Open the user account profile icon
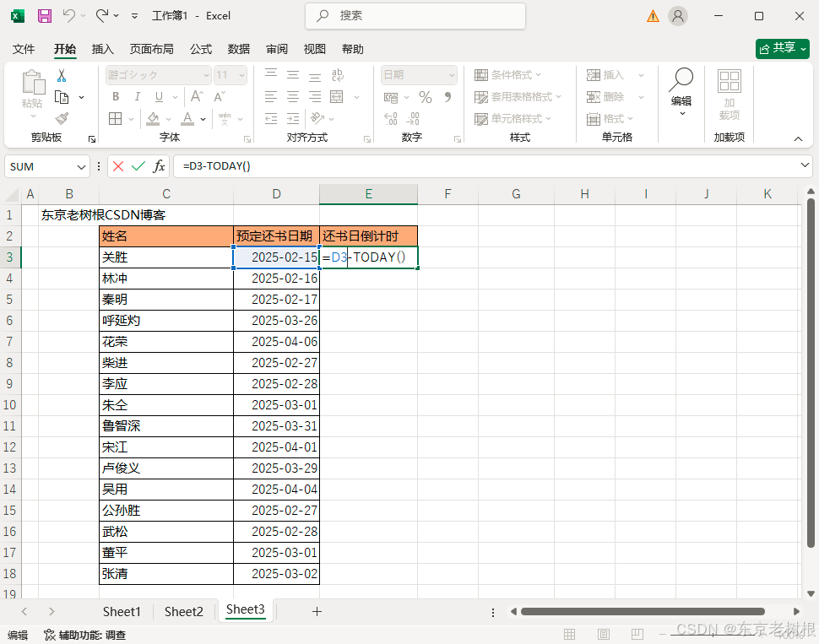The image size is (819, 644). tap(678, 16)
